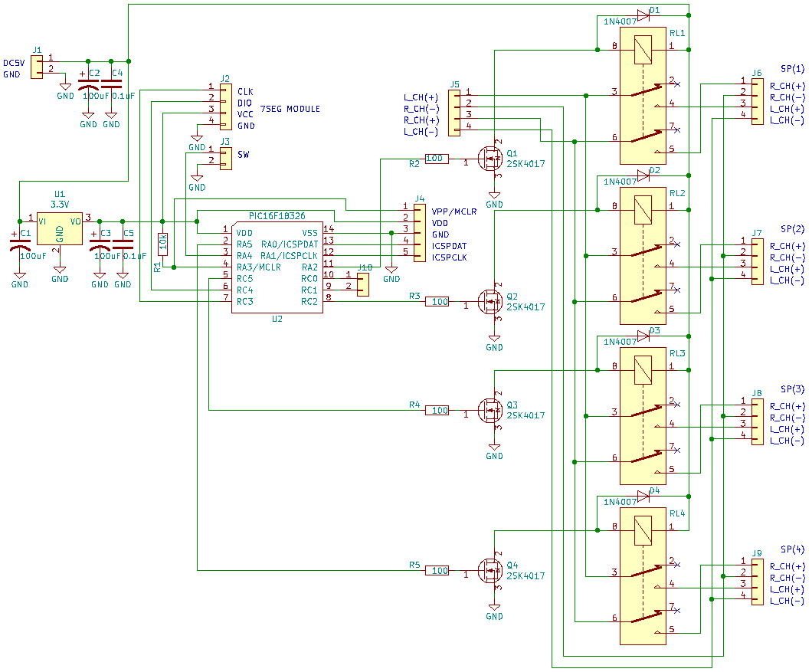Viewport: 812px width, 672px height.
Task: Click the J5 input channel connector
Action: [454, 110]
